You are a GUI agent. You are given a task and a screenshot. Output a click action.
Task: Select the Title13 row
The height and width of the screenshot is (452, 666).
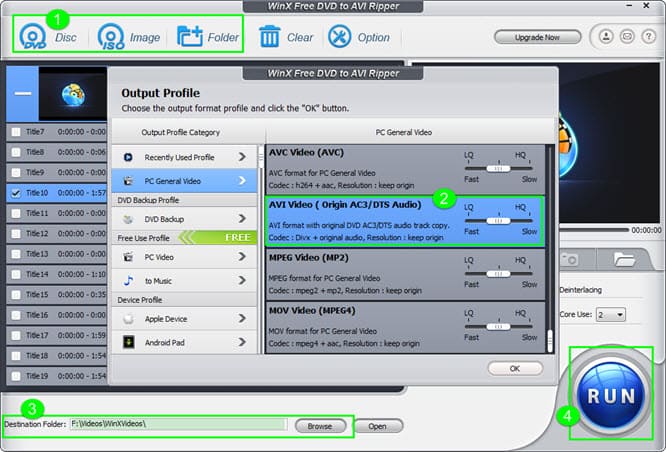pyautogui.click(x=56, y=254)
